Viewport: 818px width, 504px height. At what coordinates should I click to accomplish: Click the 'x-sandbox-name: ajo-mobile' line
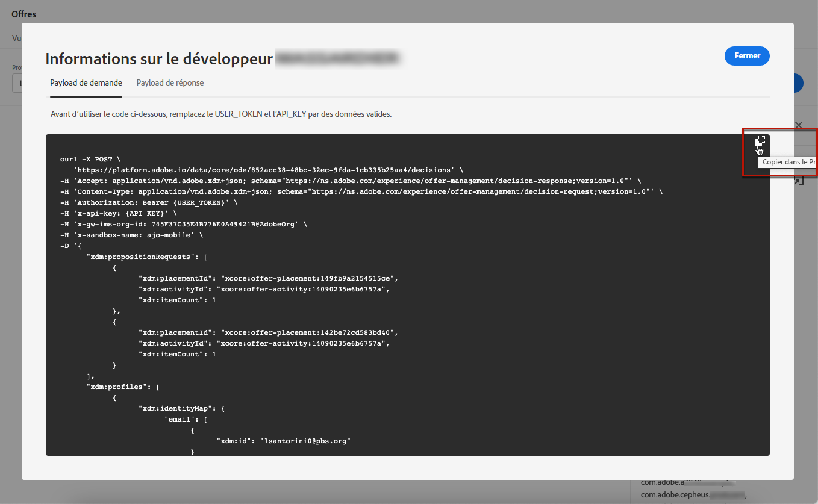point(132,235)
